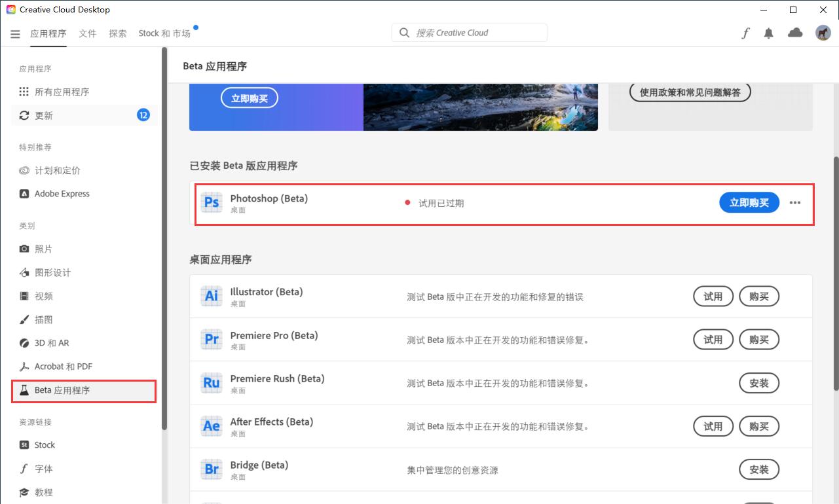Open 计划和定价 in sidebar
Viewport: 839px width, 504px height.
pos(84,171)
